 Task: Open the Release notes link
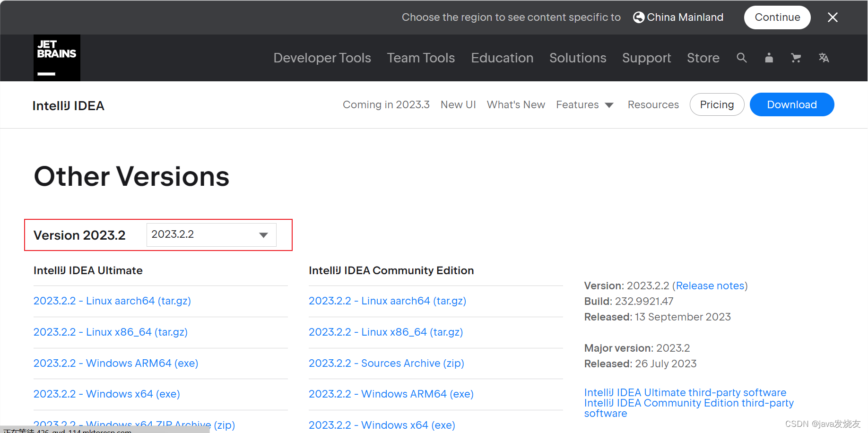pyautogui.click(x=710, y=286)
